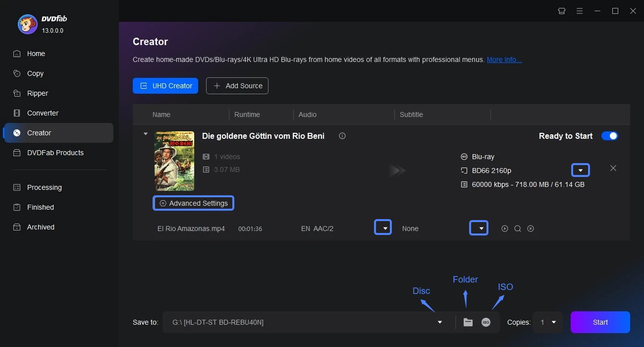Select the Ripper module in the sidebar

click(x=38, y=93)
